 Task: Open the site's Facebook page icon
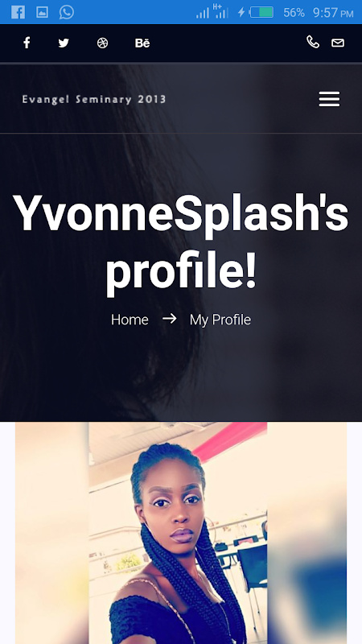click(27, 43)
